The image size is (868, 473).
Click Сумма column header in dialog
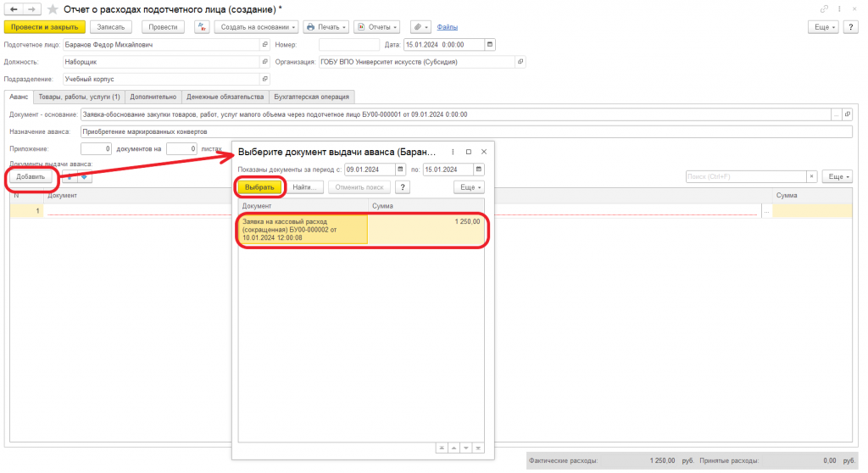426,206
